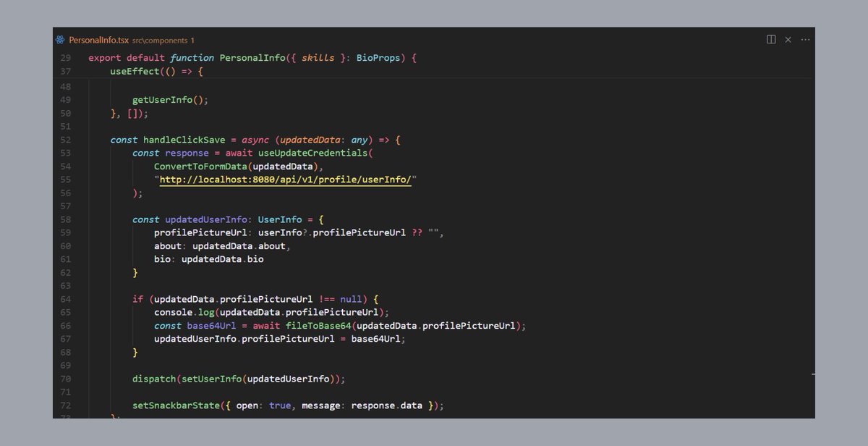Click 'bio: updatedData.bio' line

[x=209, y=259]
